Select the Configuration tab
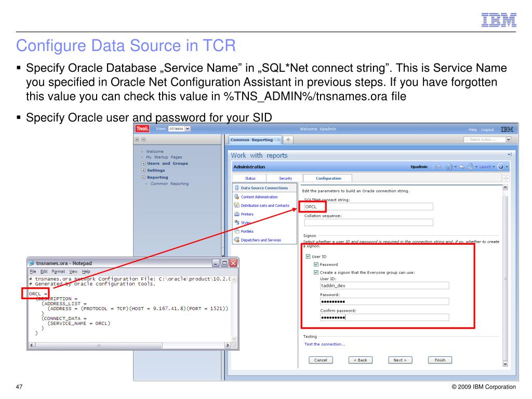Screen dimensions: 532x399 (328, 178)
